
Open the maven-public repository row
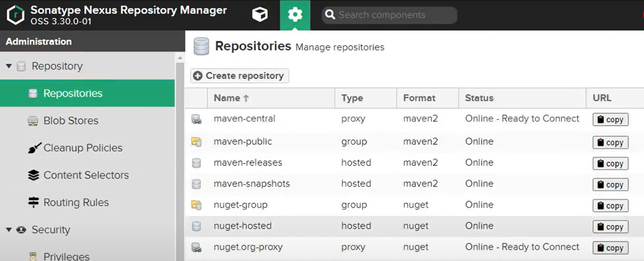pyautogui.click(x=415, y=142)
